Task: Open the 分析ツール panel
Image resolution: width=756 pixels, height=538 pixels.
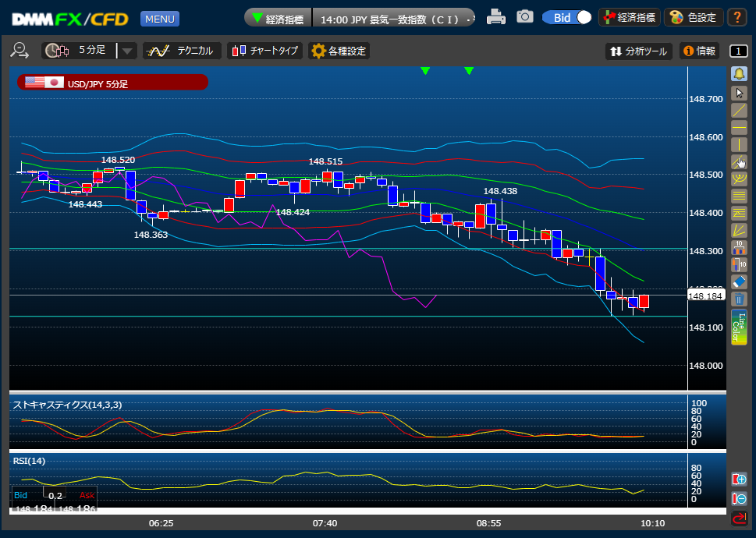Action: point(639,51)
